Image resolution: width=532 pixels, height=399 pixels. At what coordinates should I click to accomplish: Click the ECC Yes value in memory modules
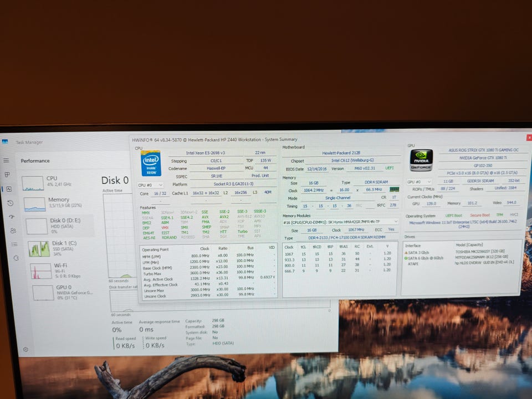[391, 229]
